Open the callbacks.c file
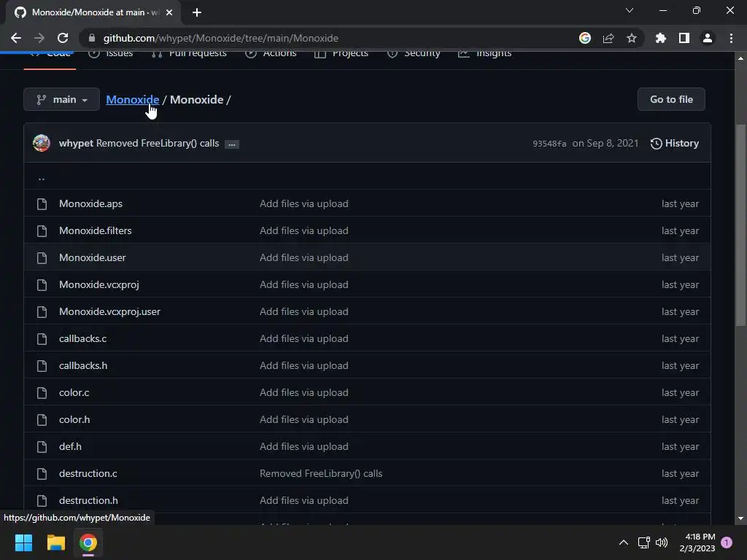The image size is (747, 560). pos(83,338)
